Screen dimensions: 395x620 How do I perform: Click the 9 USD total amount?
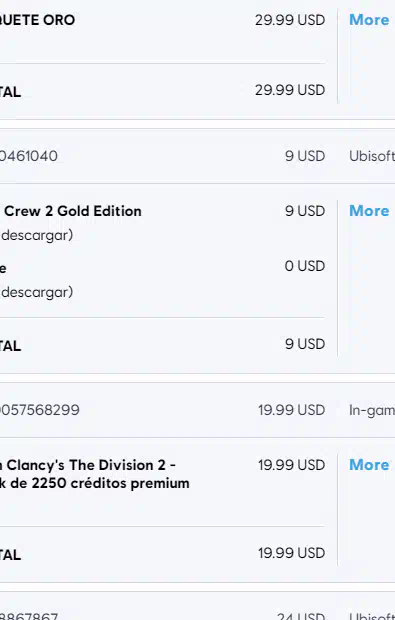pos(305,344)
